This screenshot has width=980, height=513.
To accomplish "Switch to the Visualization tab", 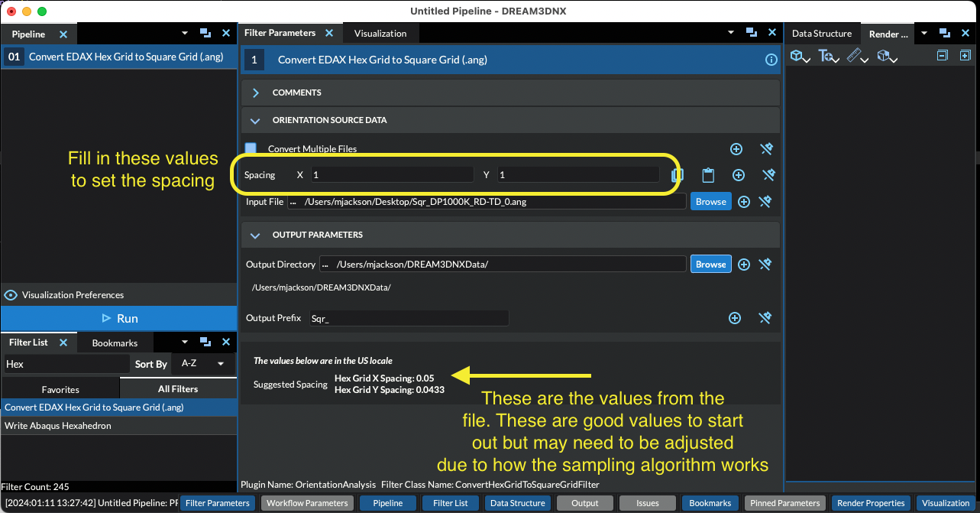I will tap(380, 34).
